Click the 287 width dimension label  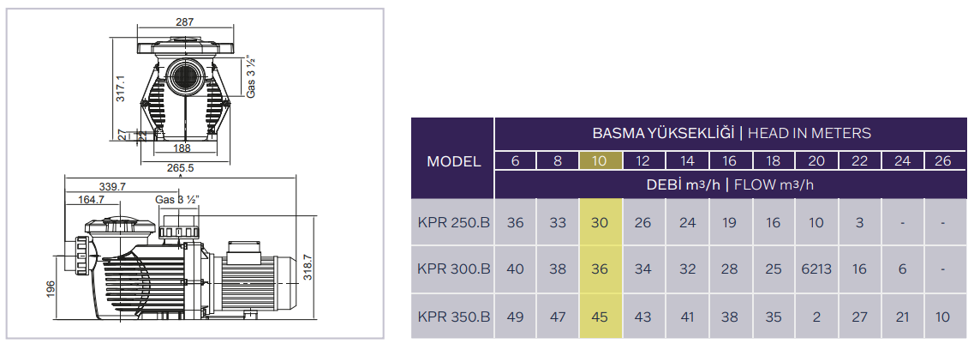(x=185, y=21)
